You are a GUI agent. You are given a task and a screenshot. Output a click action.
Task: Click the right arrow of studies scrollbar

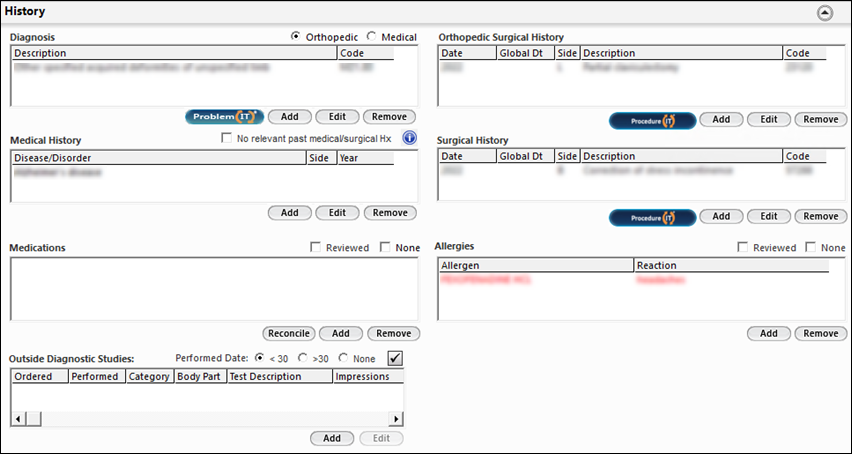396,419
